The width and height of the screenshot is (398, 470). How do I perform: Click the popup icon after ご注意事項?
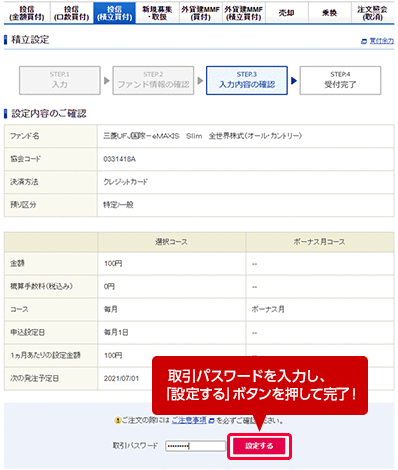[x=211, y=421]
